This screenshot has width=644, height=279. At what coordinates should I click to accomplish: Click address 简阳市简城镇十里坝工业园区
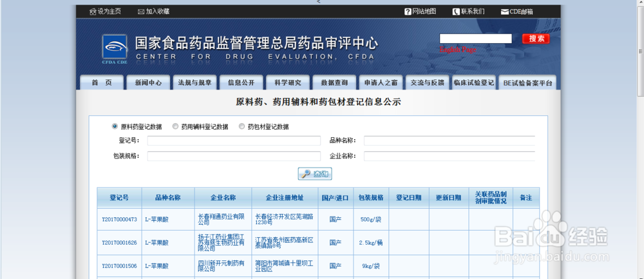click(x=284, y=266)
